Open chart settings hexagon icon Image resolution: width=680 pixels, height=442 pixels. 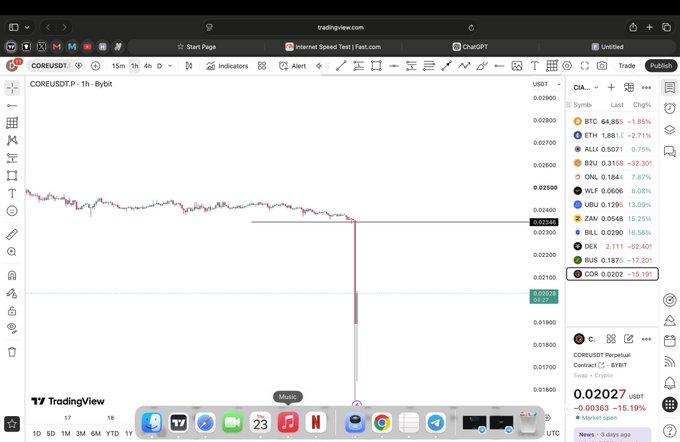point(567,66)
